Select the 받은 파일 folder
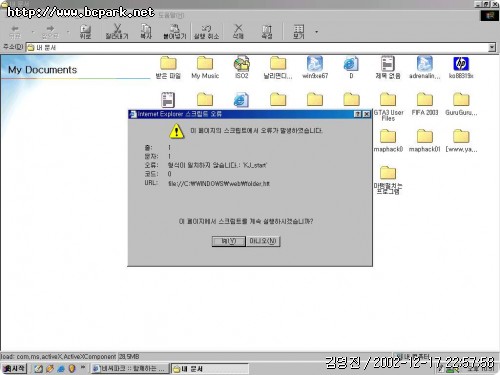500x375 pixels. 168,67
